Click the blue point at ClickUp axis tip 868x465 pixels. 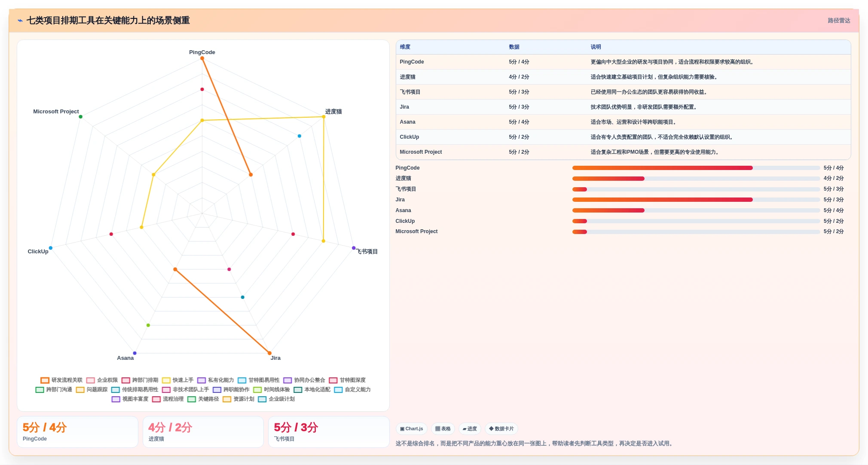click(50, 248)
